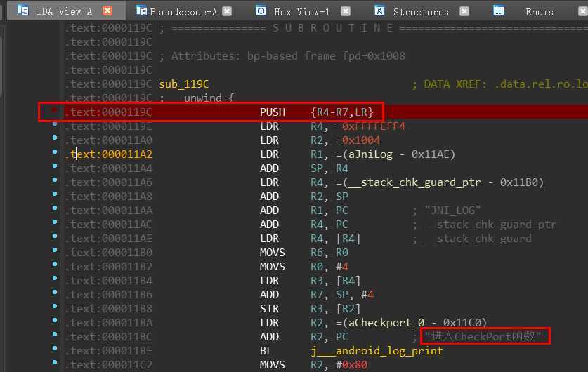Select the #0x80 immediate value
The width and height of the screenshot is (588, 372).
click(x=351, y=365)
